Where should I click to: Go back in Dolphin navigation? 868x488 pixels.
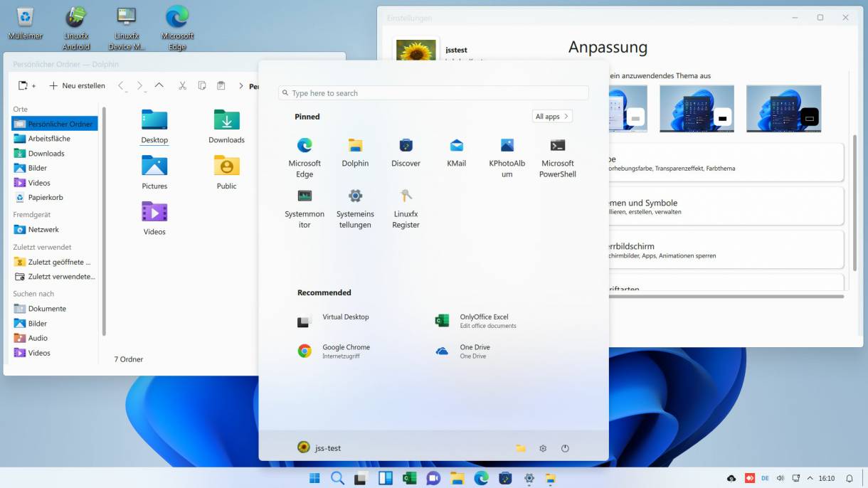coord(121,85)
